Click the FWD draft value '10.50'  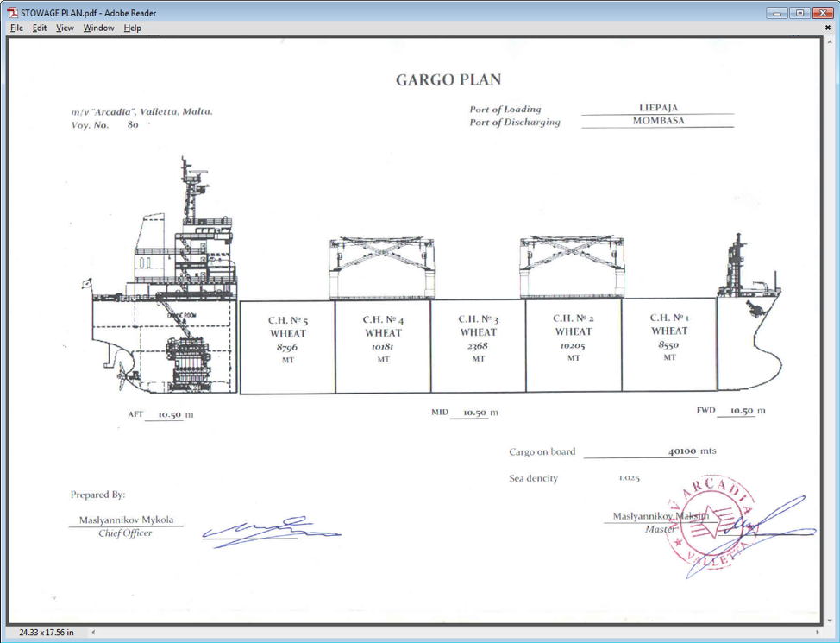tap(742, 411)
